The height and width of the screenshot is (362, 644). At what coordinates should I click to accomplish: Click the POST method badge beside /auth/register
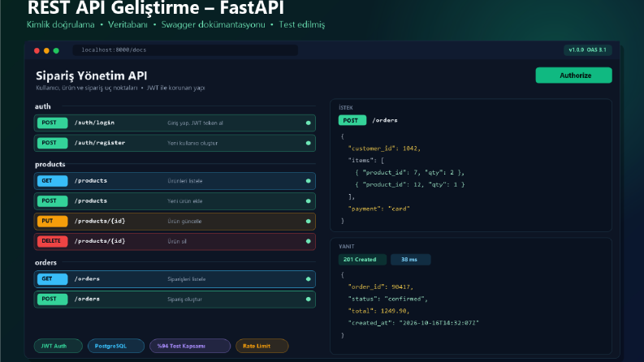(52, 143)
